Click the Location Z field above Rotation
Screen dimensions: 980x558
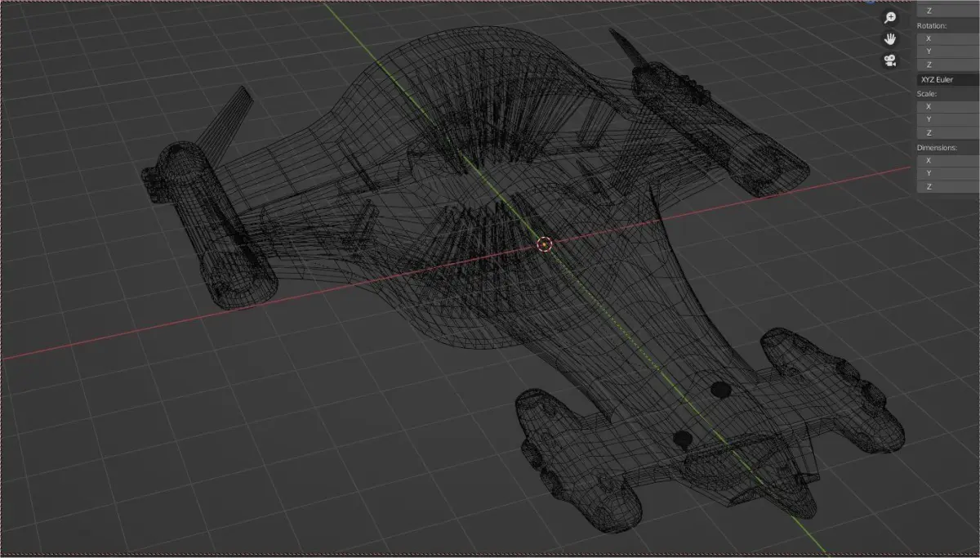click(947, 11)
